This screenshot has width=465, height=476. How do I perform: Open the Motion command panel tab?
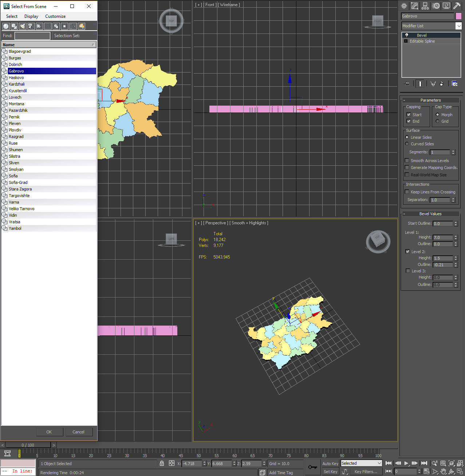click(x=436, y=6)
